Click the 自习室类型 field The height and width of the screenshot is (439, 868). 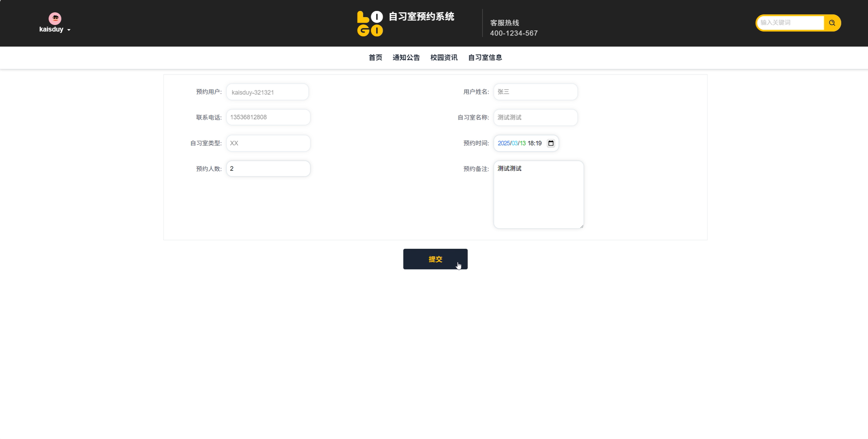point(268,143)
